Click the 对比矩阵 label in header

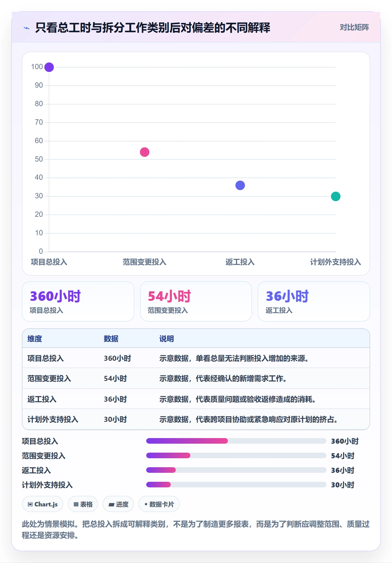[354, 27]
